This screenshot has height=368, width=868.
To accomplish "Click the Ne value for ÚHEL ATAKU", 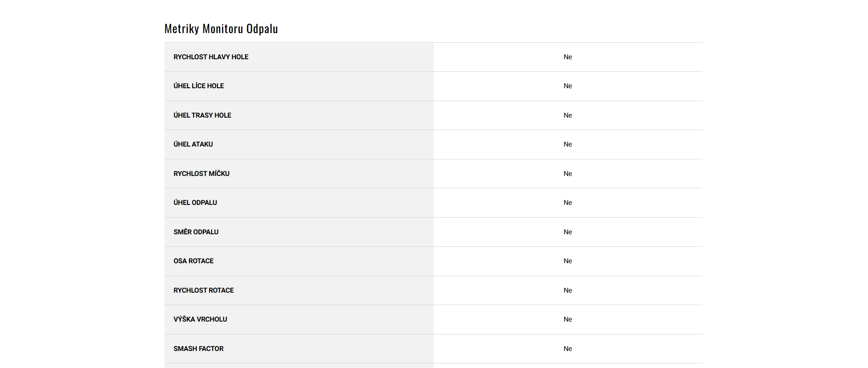I will (568, 144).
